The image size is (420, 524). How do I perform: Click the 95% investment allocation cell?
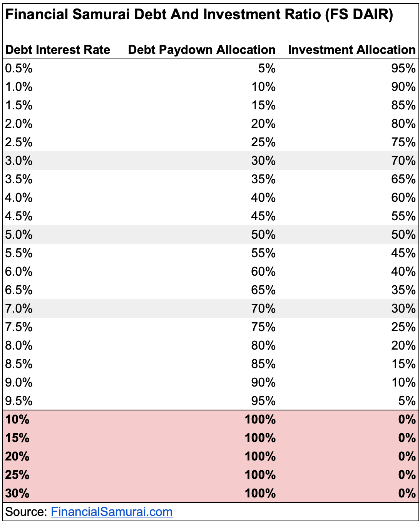point(403,68)
